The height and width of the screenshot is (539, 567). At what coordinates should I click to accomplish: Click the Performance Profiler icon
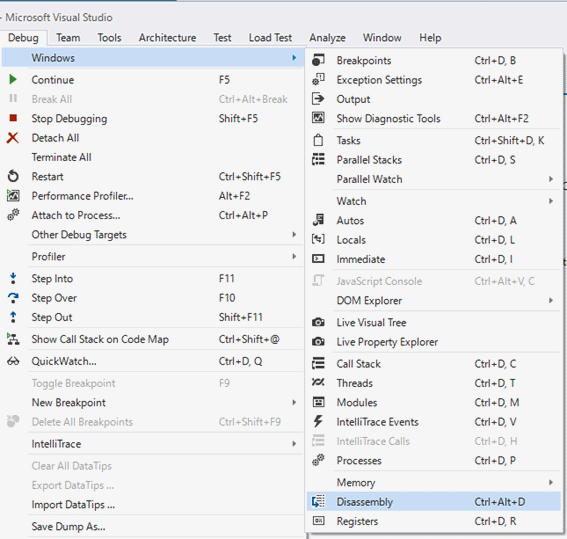pos(13,196)
